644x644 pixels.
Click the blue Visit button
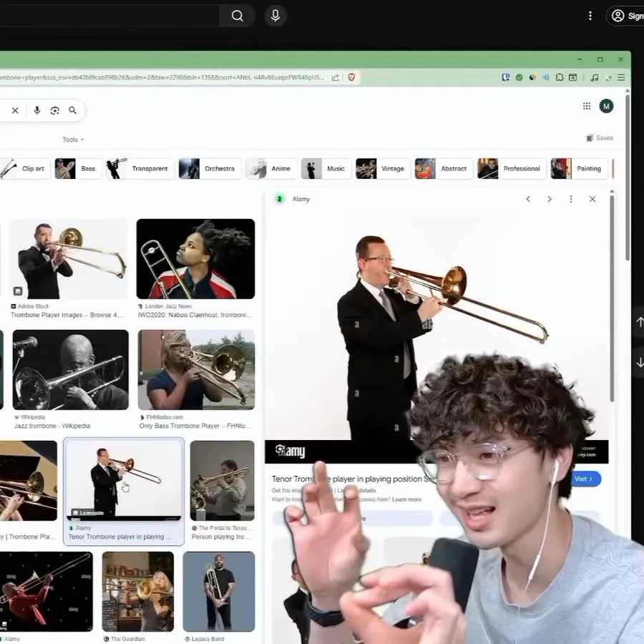point(584,479)
